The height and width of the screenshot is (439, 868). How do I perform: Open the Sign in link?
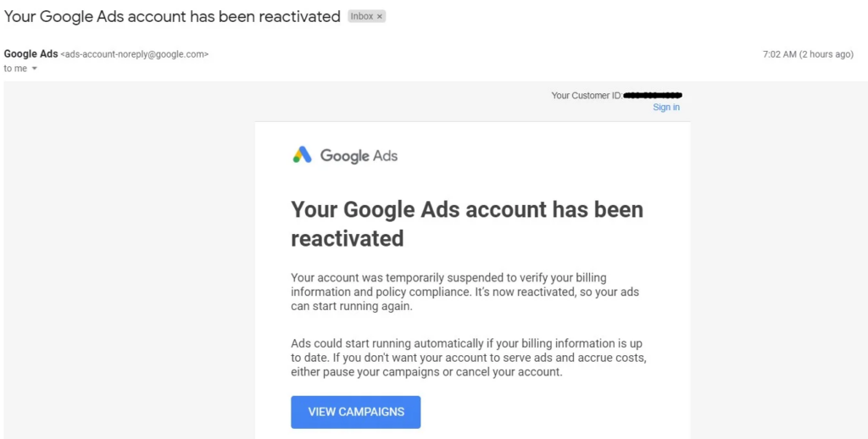[x=666, y=108]
